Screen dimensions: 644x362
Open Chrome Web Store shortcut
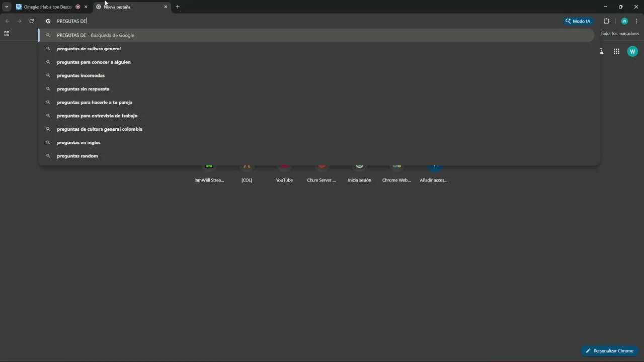tap(396, 173)
